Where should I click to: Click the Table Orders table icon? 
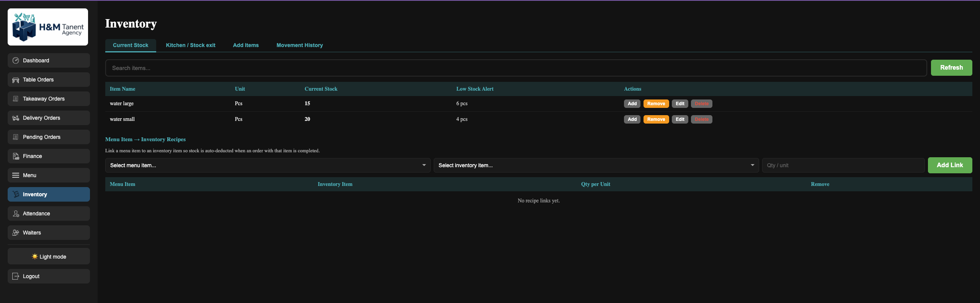click(x=16, y=80)
